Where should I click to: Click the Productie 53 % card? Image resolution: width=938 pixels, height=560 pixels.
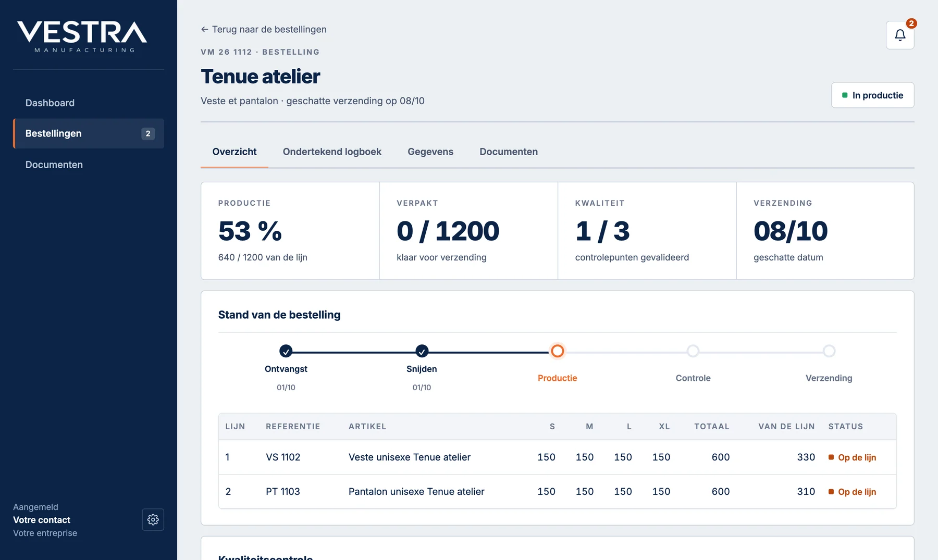click(x=290, y=231)
